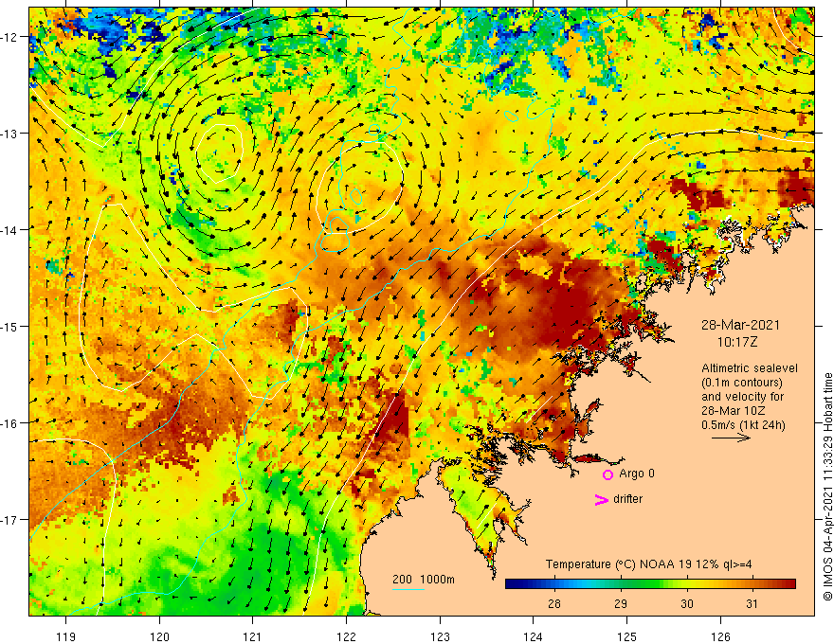Click the 'drifter' label
Screen dimensions: 834x644
[627, 499]
